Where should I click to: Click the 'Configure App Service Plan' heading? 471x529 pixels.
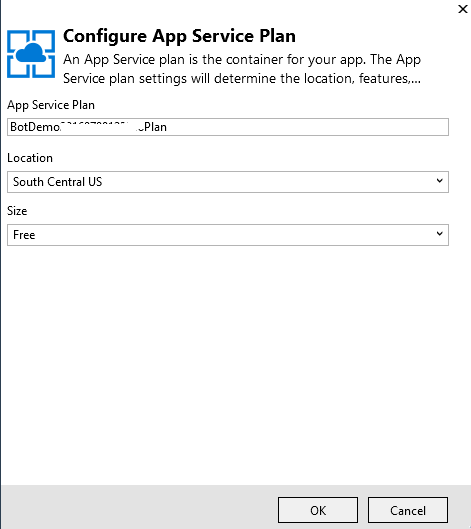click(x=179, y=36)
